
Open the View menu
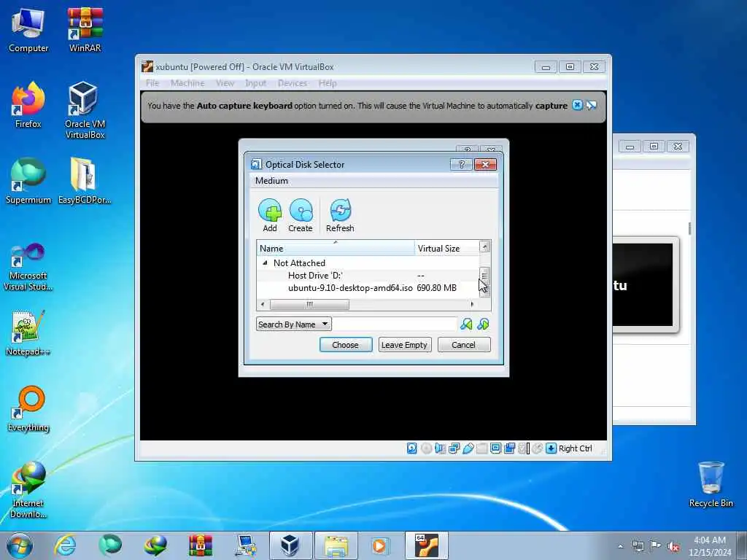(x=225, y=83)
